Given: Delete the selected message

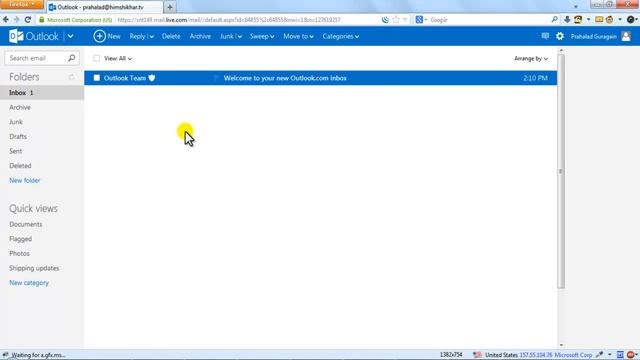Looking at the screenshot, I should (x=171, y=36).
